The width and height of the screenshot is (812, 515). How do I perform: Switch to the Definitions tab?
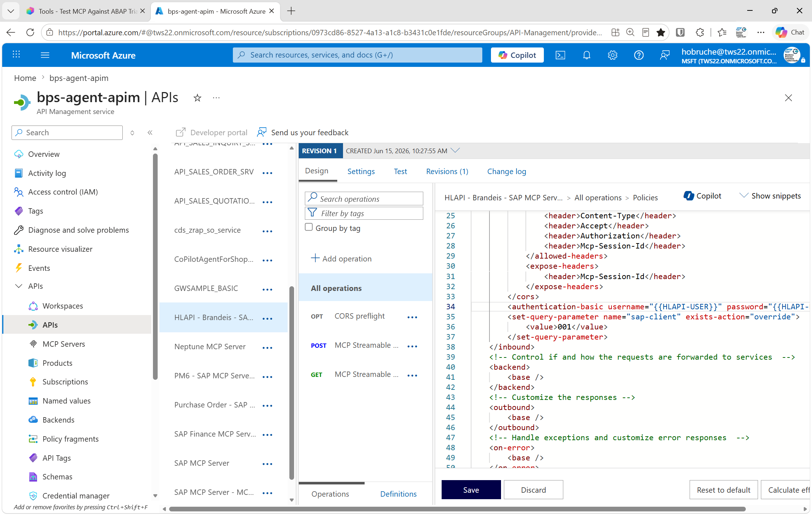[x=398, y=494]
